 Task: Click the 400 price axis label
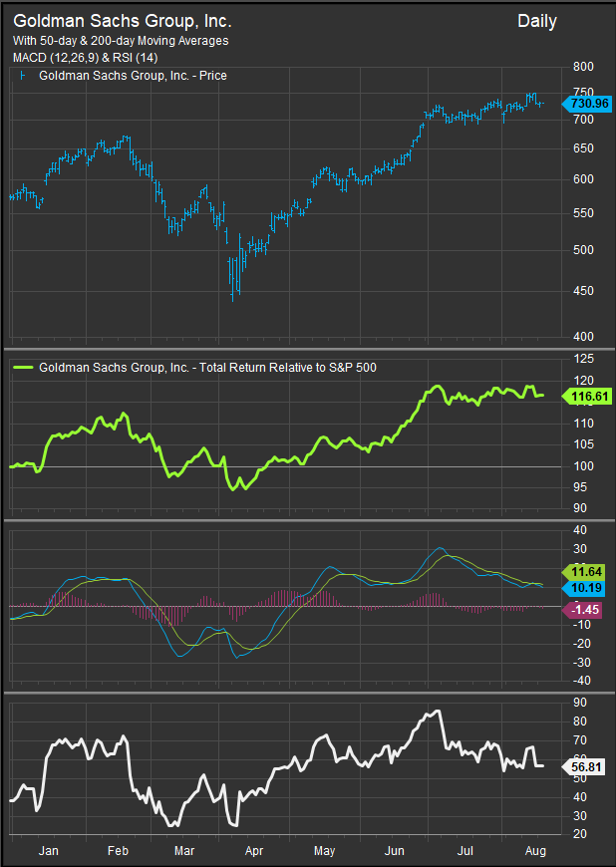point(582,337)
